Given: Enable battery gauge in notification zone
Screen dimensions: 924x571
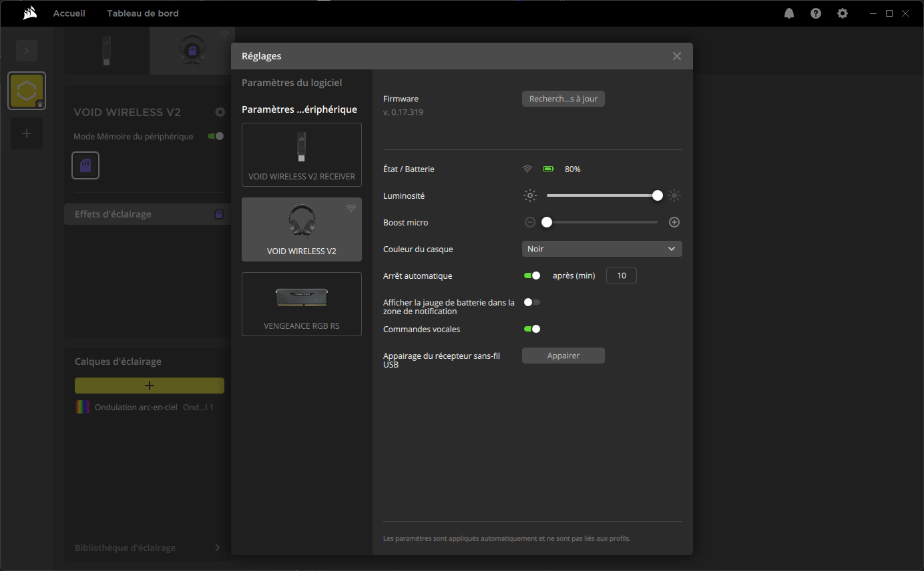Looking at the screenshot, I should point(532,302).
